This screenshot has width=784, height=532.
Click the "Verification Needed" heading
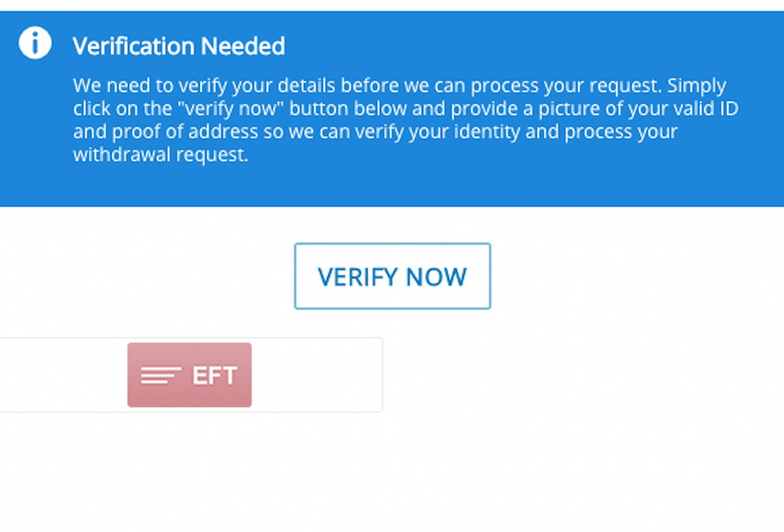click(178, 47)
